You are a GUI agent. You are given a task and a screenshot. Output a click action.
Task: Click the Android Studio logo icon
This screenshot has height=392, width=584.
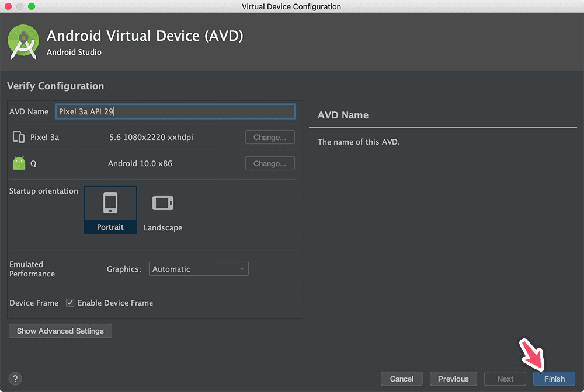pos(23,42)
